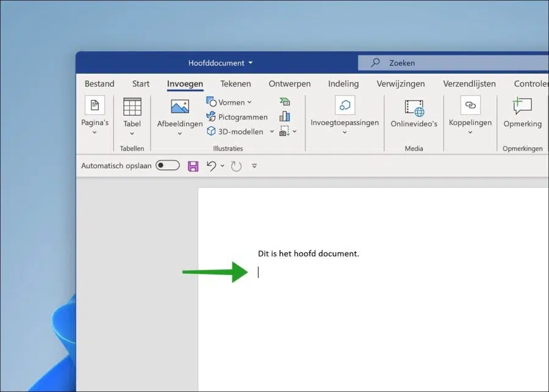Add an Opmerking comment
Image resolution: width=549 pixels, height=392 pixels.
522,113
